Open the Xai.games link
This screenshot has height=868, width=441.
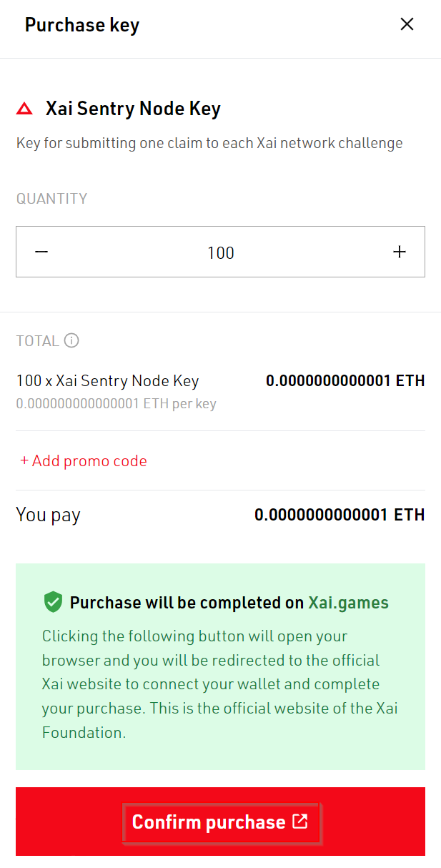coord(348,603)
